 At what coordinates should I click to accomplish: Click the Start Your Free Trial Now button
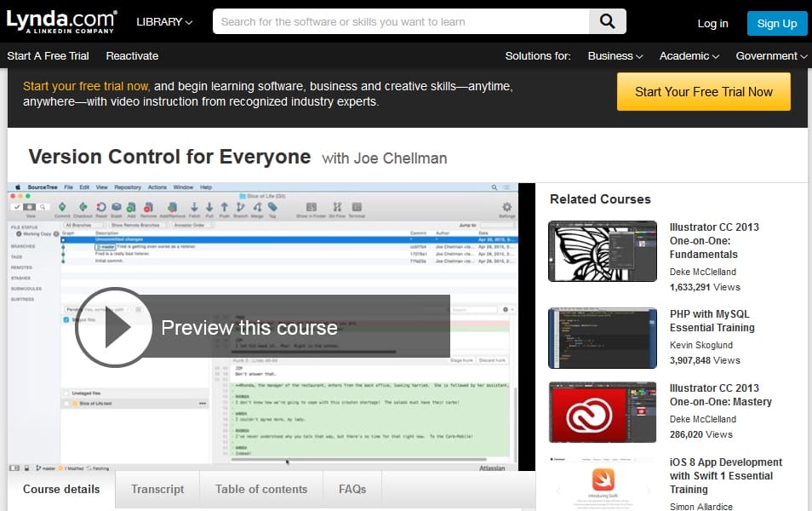point(703,91)
